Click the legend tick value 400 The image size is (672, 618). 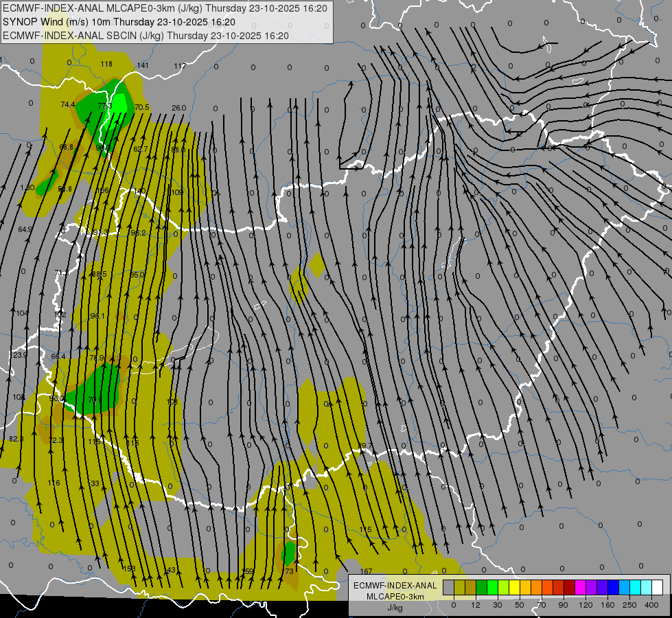(651, 605)
